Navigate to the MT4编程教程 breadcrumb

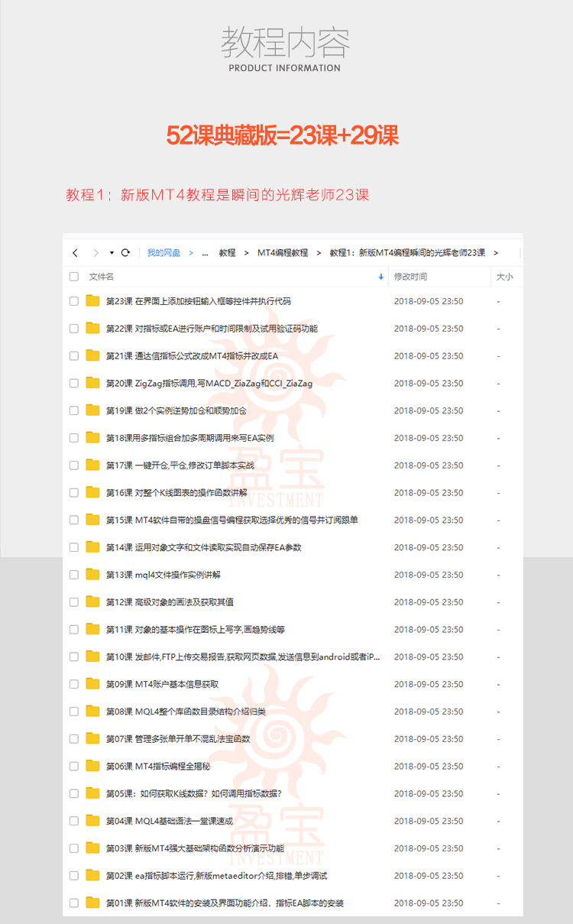coord(283,253)
